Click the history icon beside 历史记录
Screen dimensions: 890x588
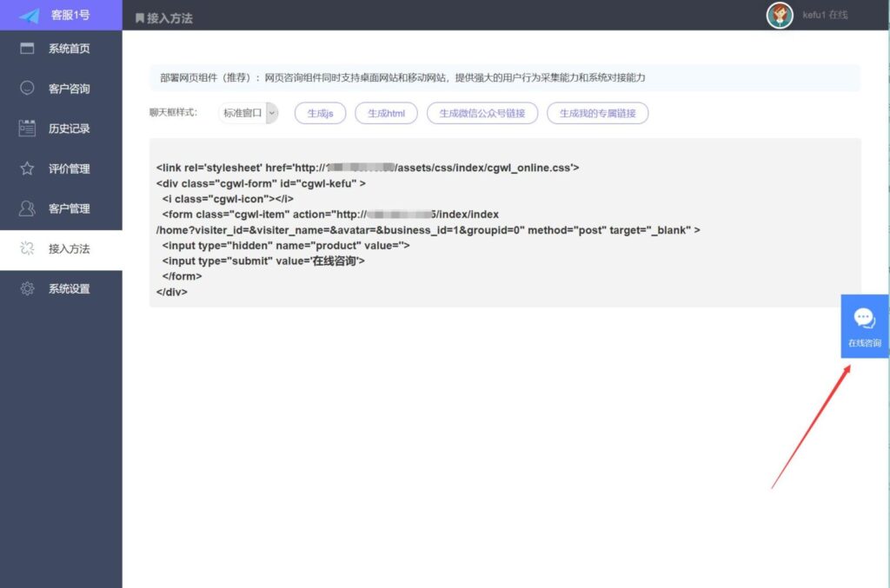click(x=25, y=128)
